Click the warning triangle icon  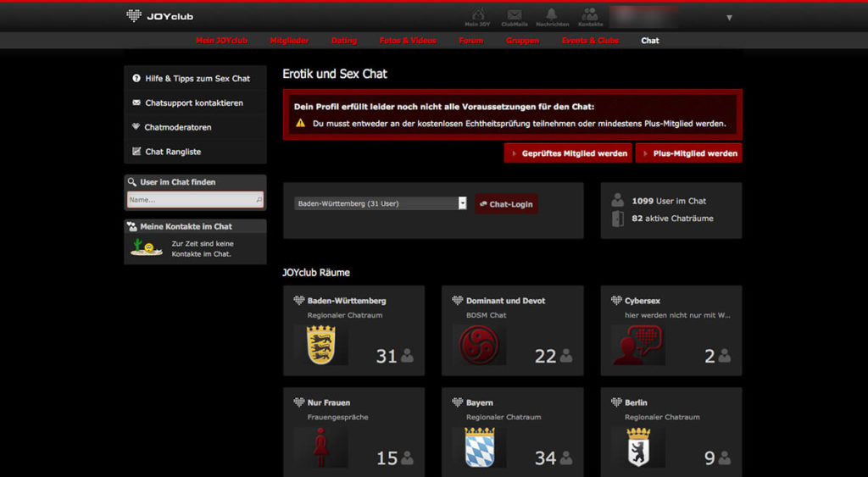(x=300, y=123)
